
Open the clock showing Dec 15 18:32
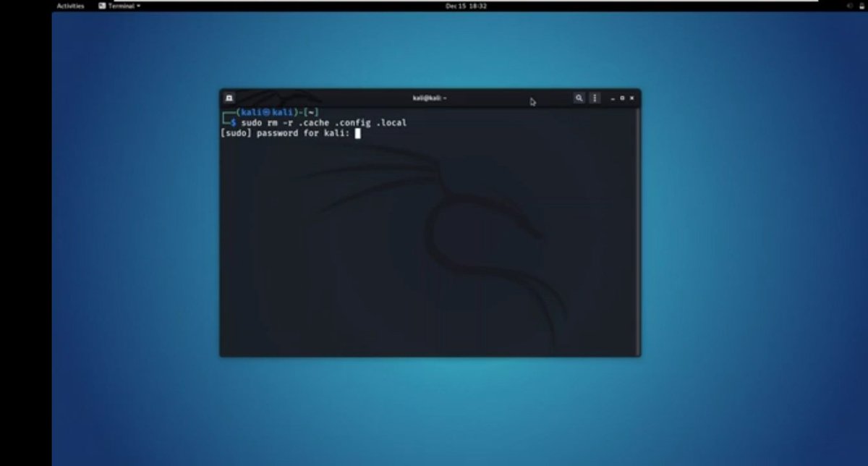(466, 6)
